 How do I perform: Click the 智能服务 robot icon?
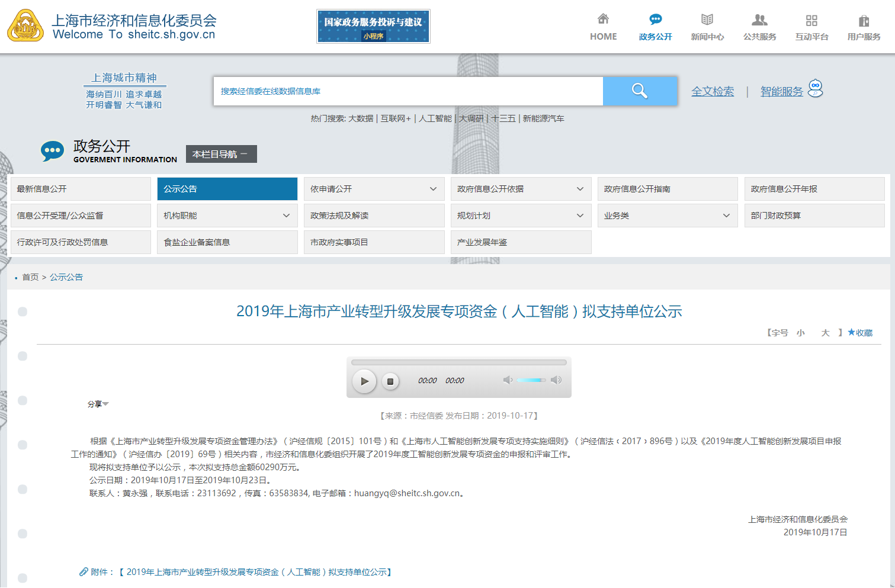[x=816, y=88]
